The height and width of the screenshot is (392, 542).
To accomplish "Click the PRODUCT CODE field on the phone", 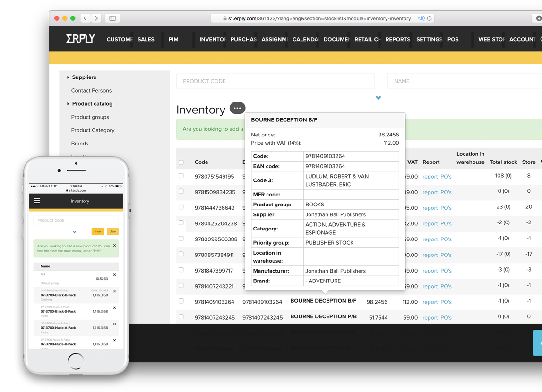I will [76, 221].
